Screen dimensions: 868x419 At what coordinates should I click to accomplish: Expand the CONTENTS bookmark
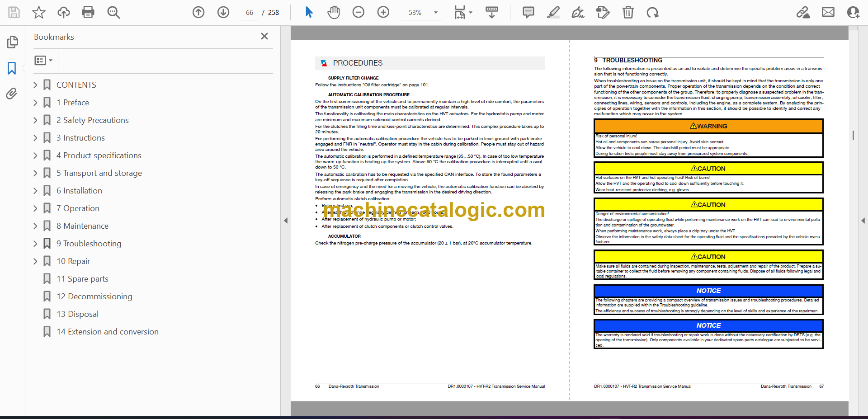(x=36, y=85)
